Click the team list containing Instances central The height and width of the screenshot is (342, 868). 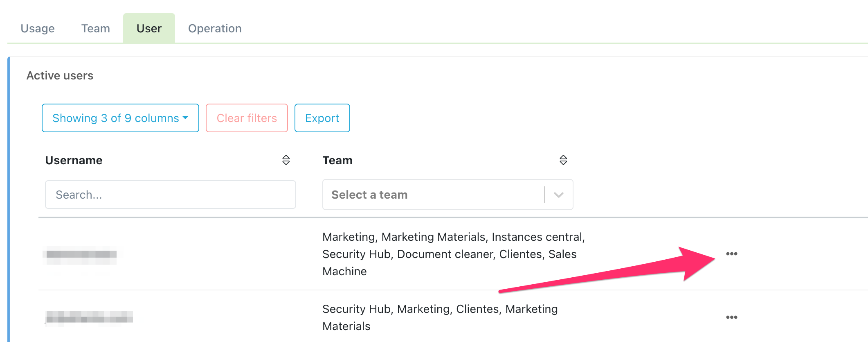click(x=453, y=254)
